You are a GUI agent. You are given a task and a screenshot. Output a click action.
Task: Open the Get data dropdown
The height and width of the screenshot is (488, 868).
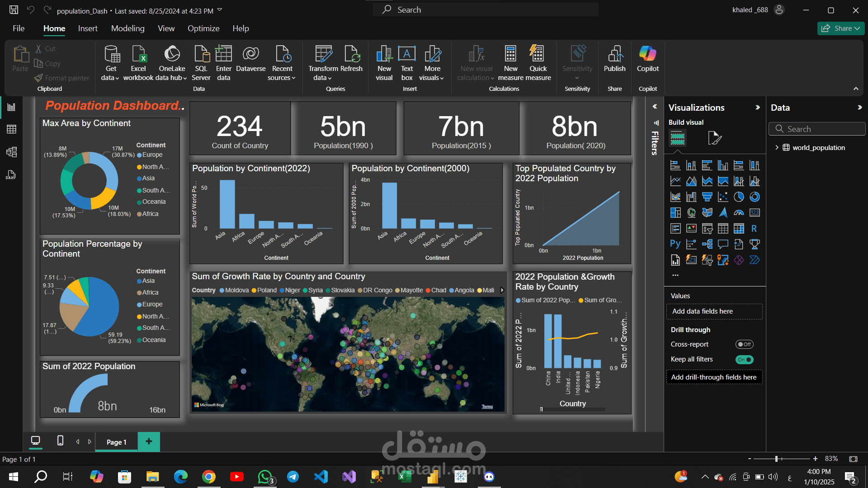(x=110, y=62)
